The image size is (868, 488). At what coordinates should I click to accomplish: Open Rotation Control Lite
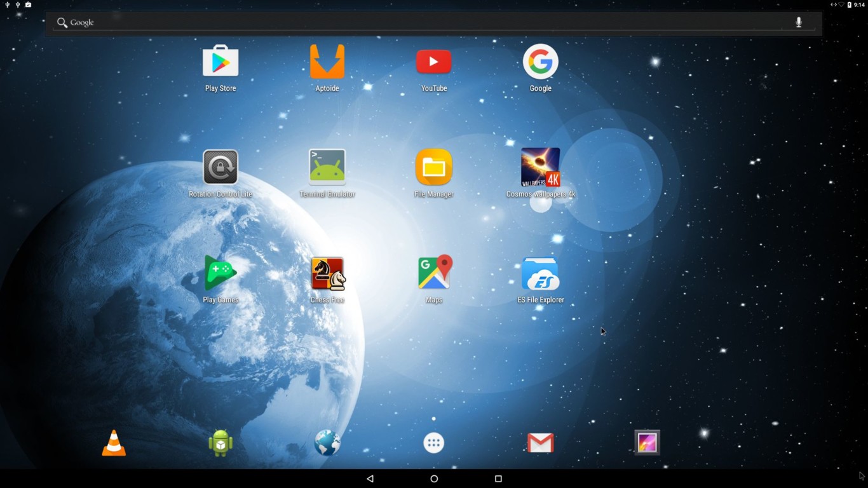(x=220, y=167)
